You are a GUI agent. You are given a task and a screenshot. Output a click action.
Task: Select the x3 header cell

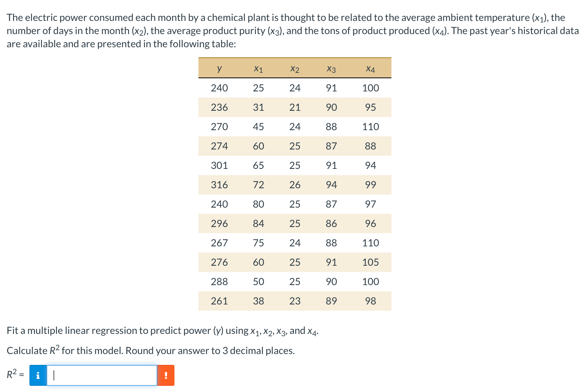click(x=331, y=69)
